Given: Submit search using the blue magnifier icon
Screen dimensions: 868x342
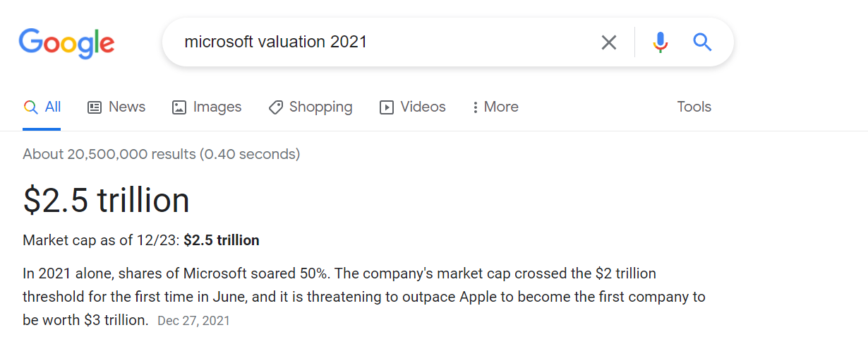Looking at the screenshot, I should coord(702,42).
